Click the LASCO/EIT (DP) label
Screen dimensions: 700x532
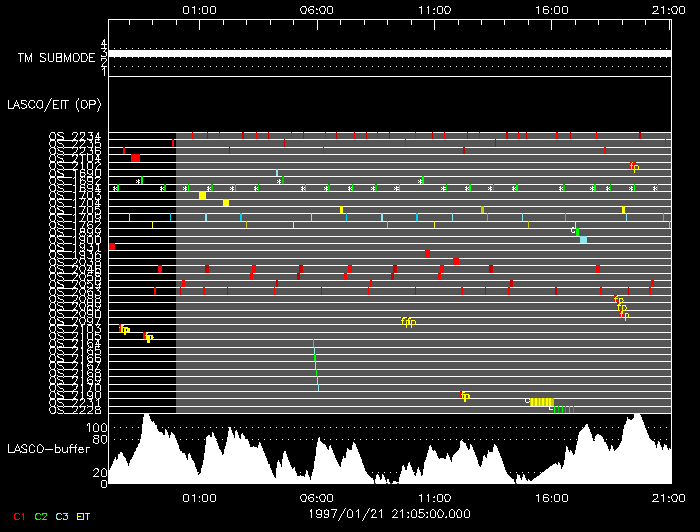point(54,104)
